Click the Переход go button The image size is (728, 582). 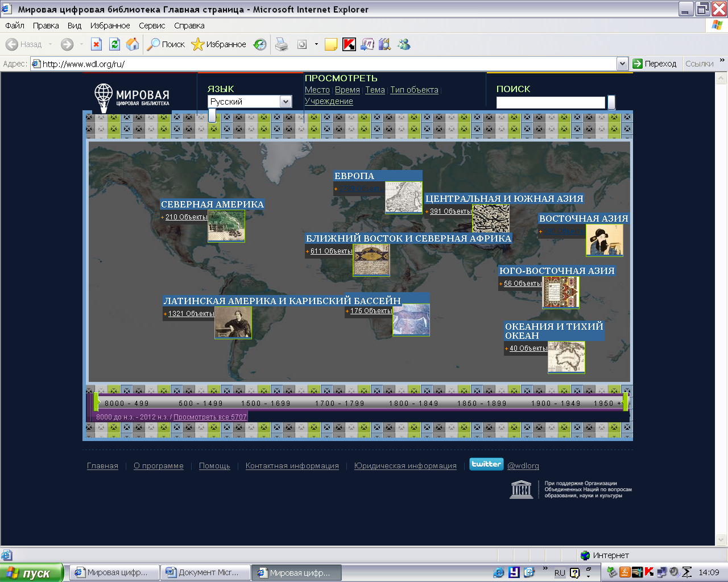click(x=655, y=64)
